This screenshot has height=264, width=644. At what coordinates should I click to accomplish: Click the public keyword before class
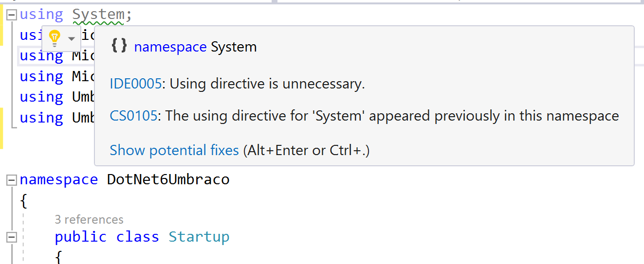(81, 237)
